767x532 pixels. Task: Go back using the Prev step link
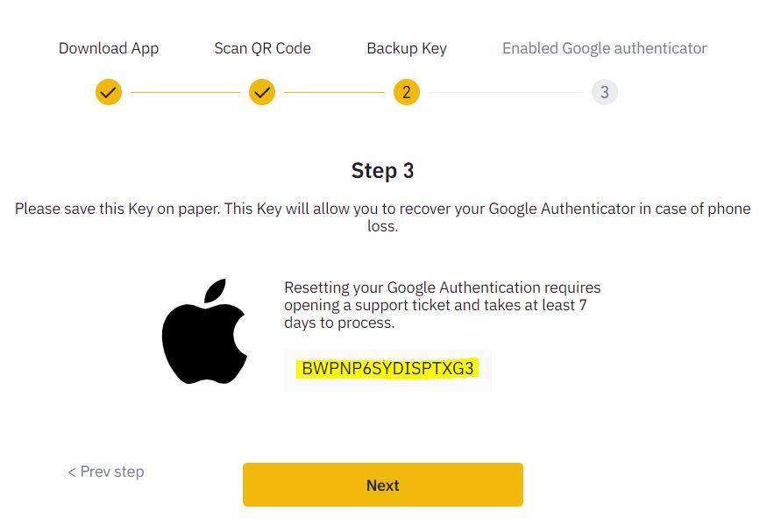[106, 472]
